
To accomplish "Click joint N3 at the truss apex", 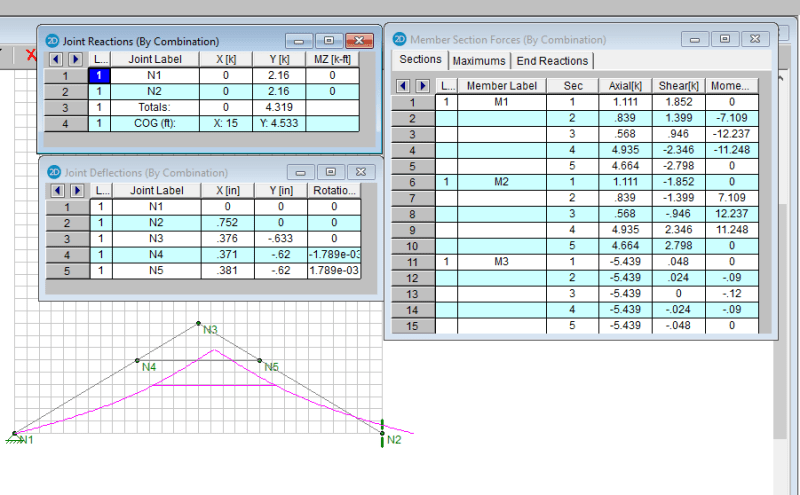I will point(198,323).
